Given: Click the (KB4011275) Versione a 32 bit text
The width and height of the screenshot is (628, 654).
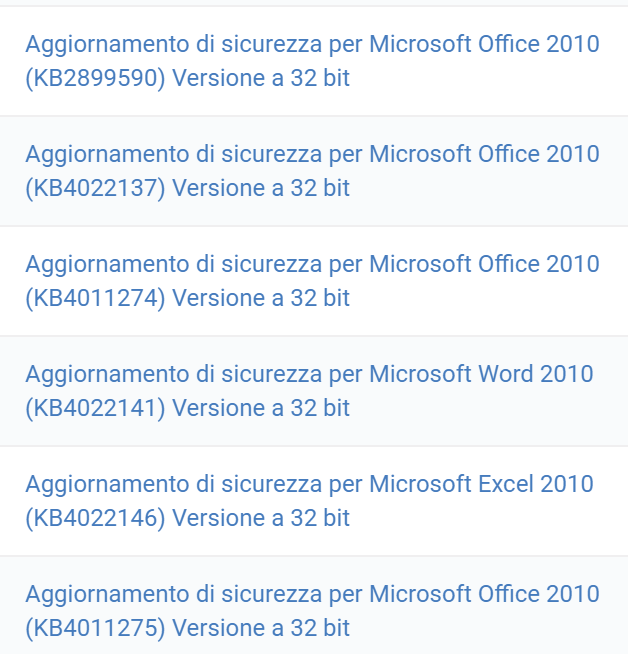Looking at the screenshot, I should (x=187, y=629).
